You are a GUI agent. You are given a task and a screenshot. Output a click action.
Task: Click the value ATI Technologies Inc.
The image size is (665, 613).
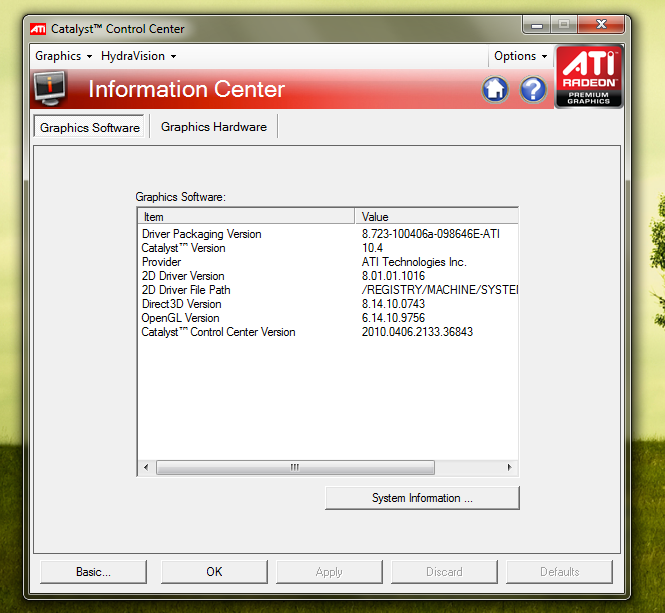click(x=414, y=262)
